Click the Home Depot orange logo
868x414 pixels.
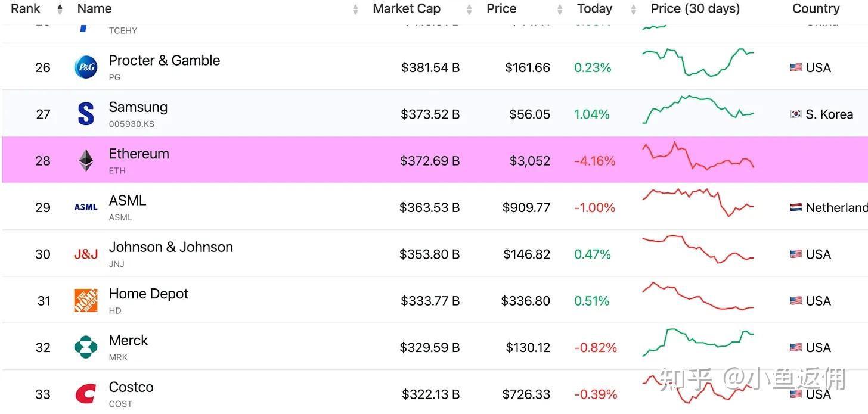[x=86, y=301]
